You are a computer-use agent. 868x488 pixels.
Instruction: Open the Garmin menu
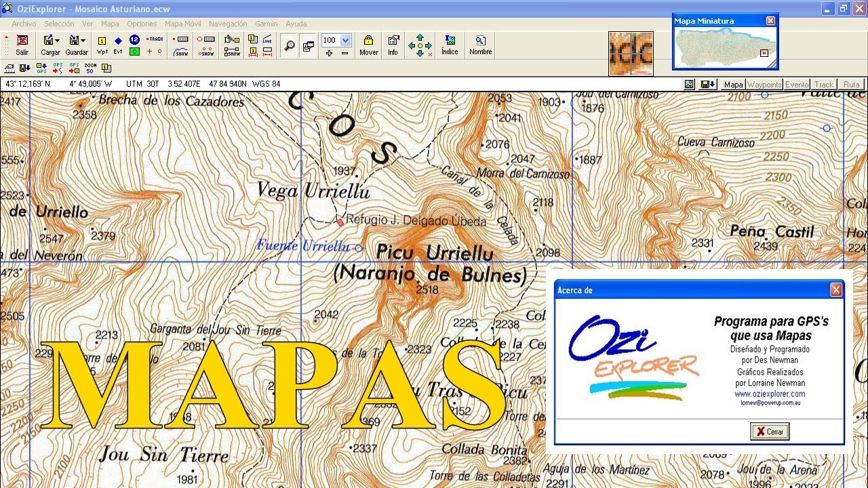(267, 24)
